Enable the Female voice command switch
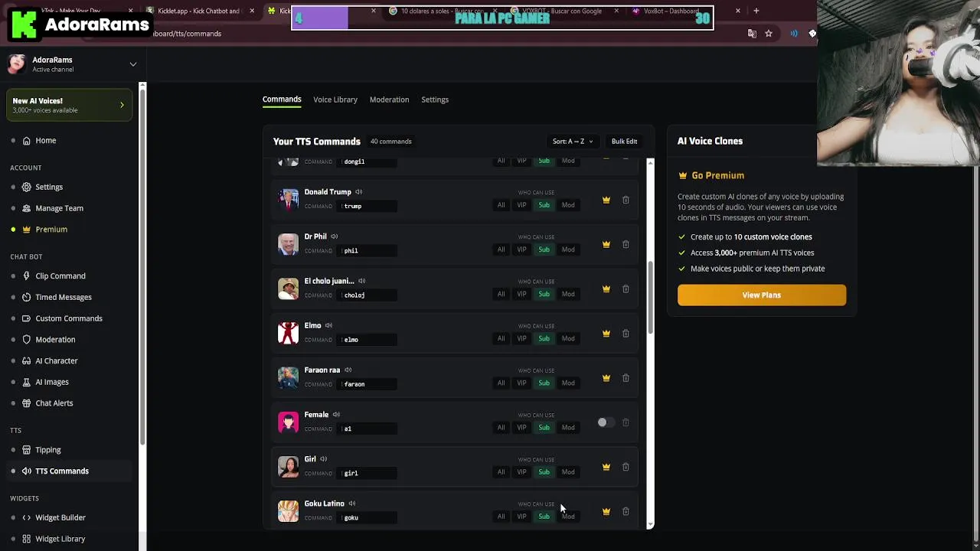The width and height of the screenshot is (980, 551). (x=605, y=422)
